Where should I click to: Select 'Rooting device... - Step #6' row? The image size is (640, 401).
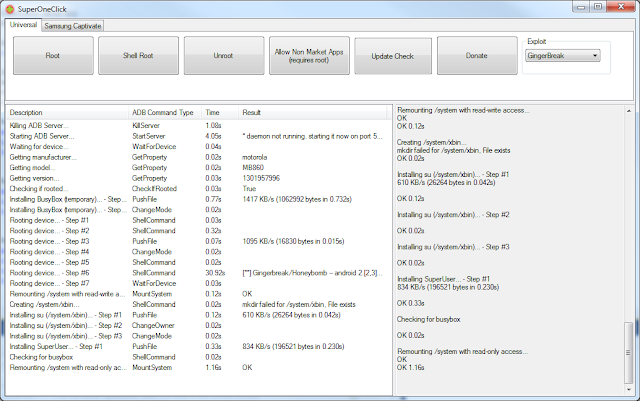click(x=197, y=273)
